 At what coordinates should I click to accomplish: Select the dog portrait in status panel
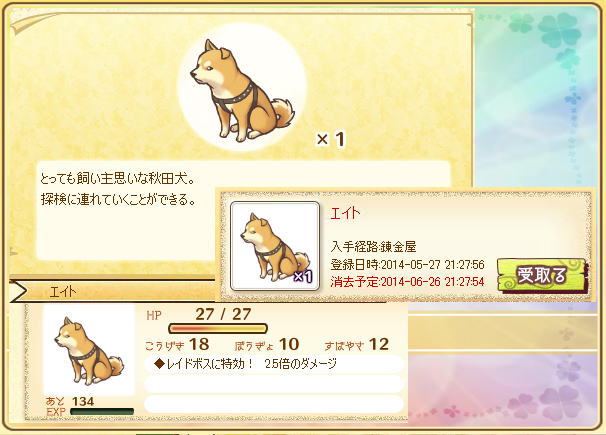click(x=89, y=350)
